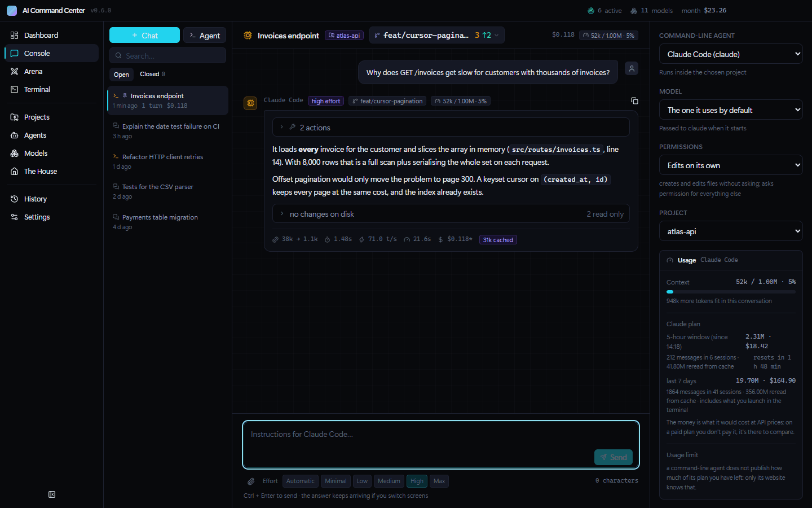812x508 pixels.
Task: Click the conversation search field
Action: (167, 55)
